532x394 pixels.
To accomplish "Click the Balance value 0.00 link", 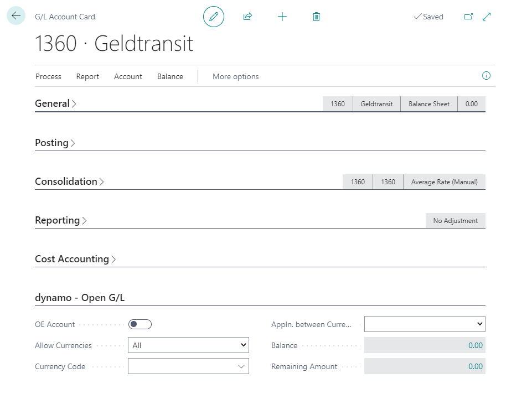I will (x=475, y=345).
